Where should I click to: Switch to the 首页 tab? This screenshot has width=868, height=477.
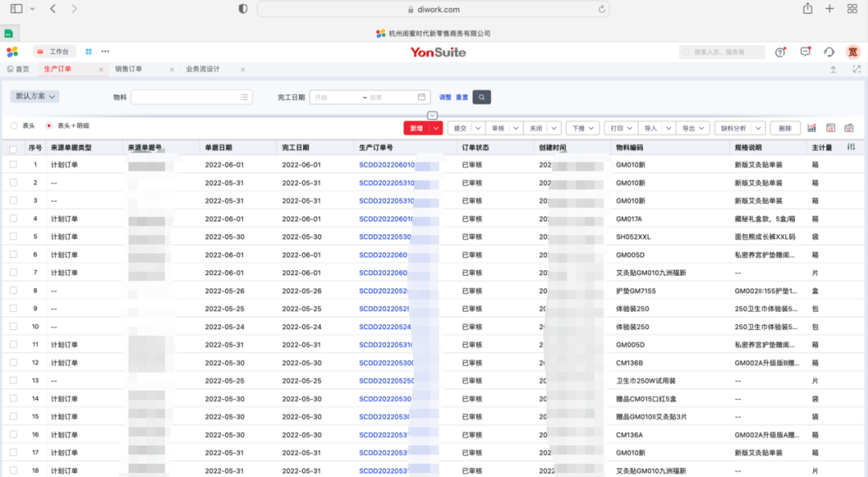(18, 69)
